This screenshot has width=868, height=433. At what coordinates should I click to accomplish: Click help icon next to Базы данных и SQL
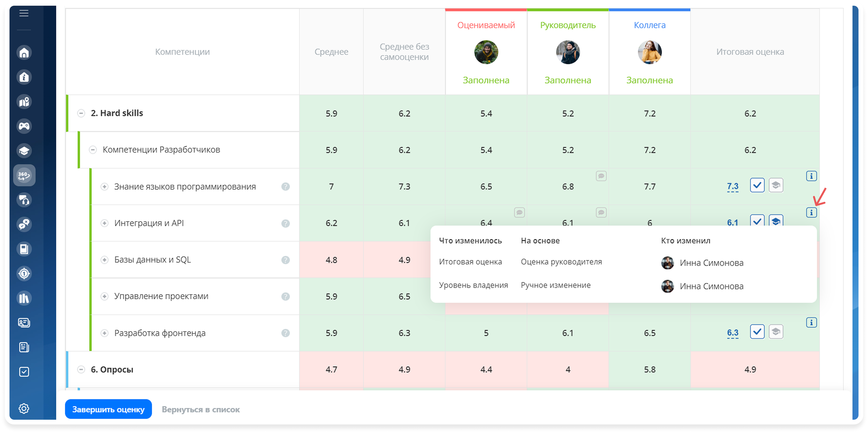pos(285,260)
